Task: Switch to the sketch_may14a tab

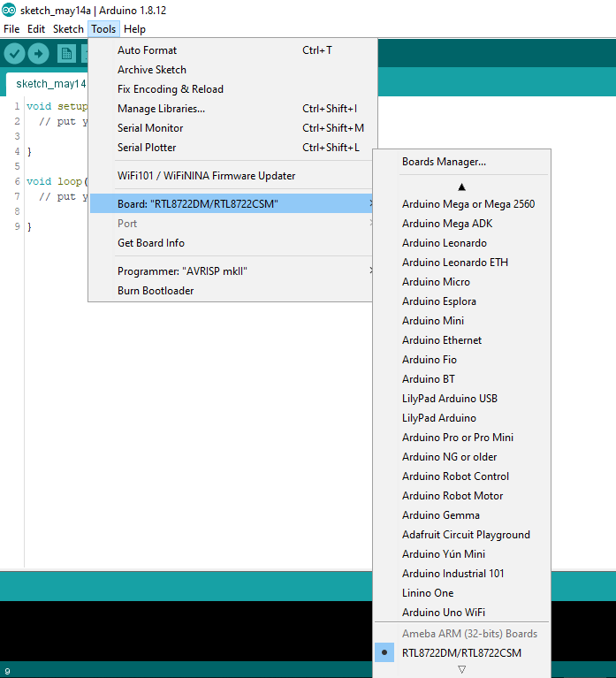Action: pos(50,84)
